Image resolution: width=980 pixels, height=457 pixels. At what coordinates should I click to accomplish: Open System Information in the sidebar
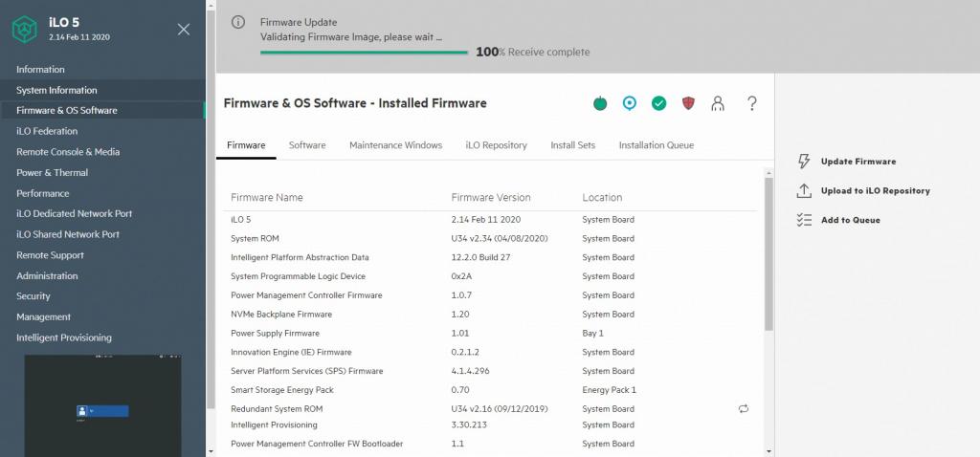[x=56, y=90]
